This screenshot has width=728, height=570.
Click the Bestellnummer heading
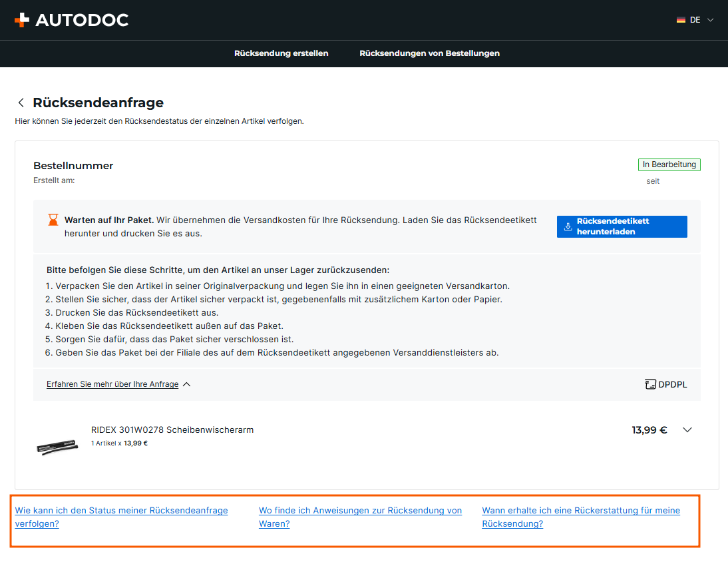[73, 166]
